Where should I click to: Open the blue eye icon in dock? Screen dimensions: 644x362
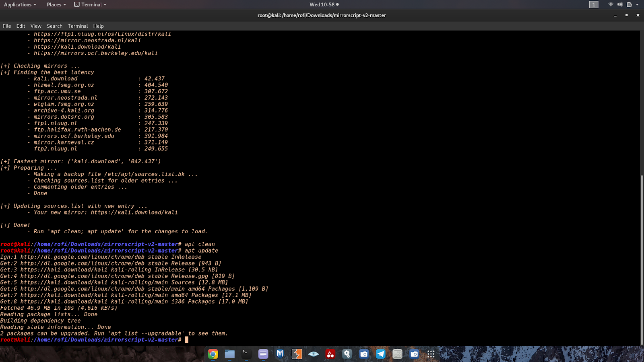tap(314, 354)
